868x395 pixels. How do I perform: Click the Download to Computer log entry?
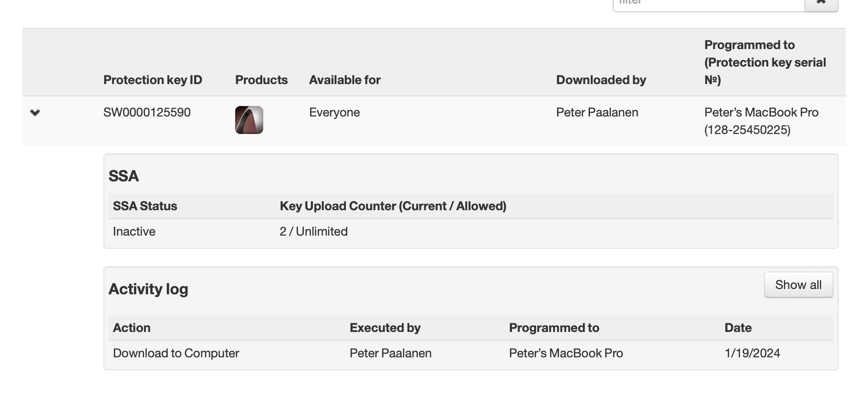tap(176, 353)
